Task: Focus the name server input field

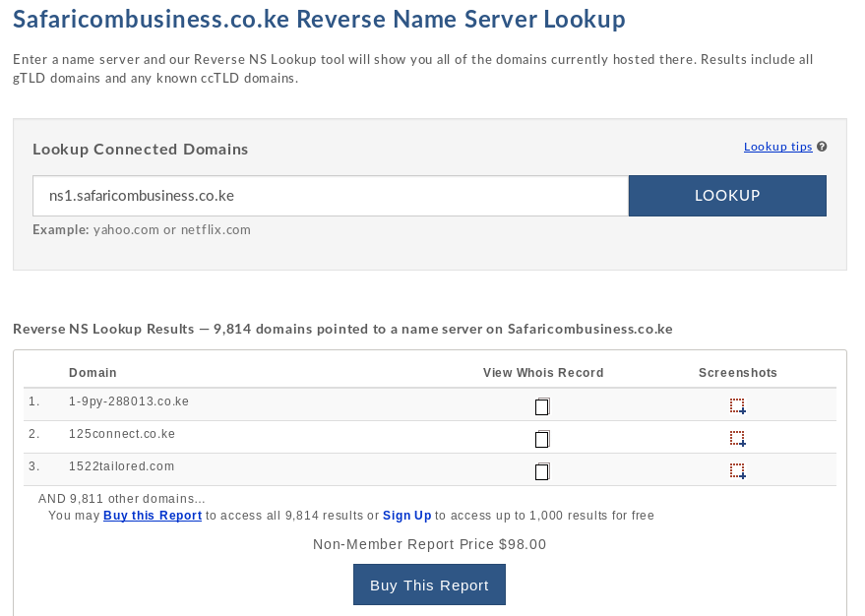Action: 331,196
